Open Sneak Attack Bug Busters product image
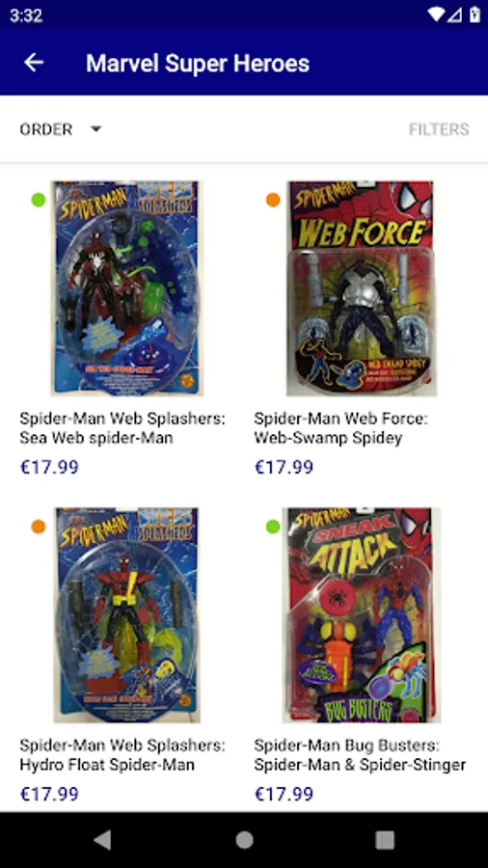The image size is (488, 868). 362,615
